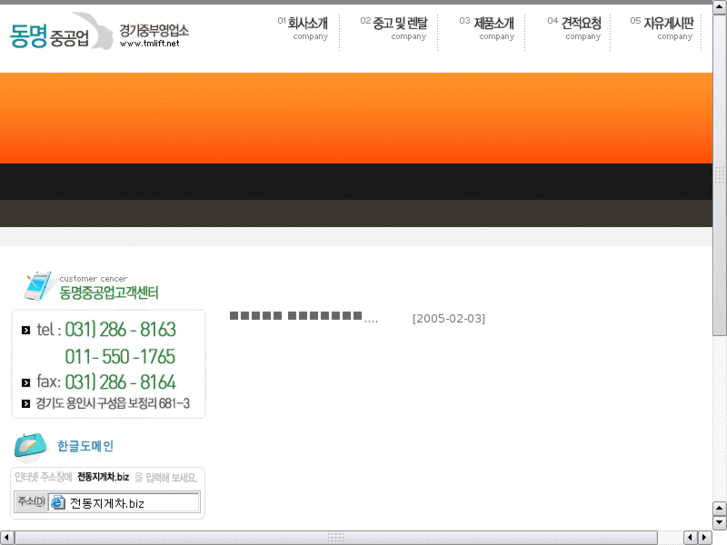Click the tel bullet arrow icon
This screenshot has width=727, height=545.
[x=26, y=330]
